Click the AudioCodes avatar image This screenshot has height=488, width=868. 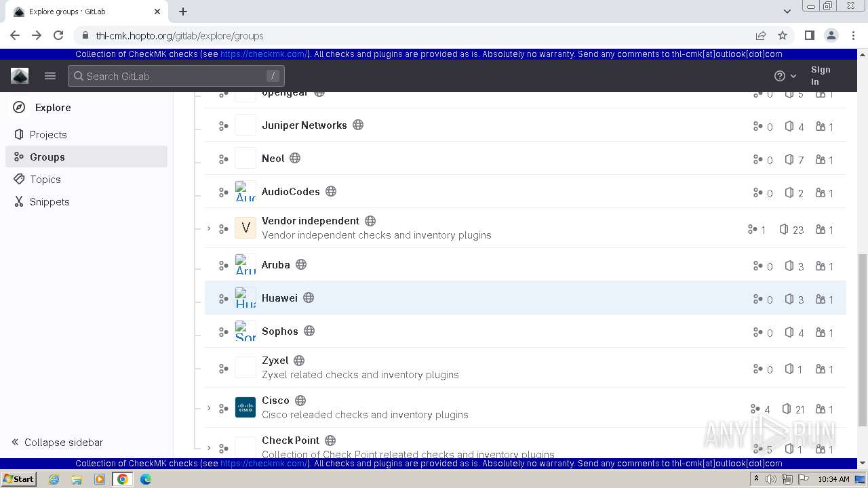[x=245, y=192]
